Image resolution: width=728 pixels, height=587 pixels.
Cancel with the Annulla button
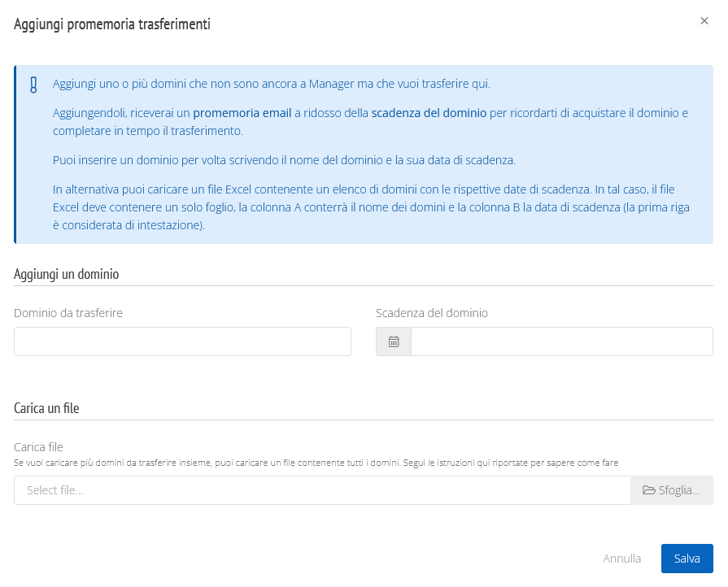[621, 559]
